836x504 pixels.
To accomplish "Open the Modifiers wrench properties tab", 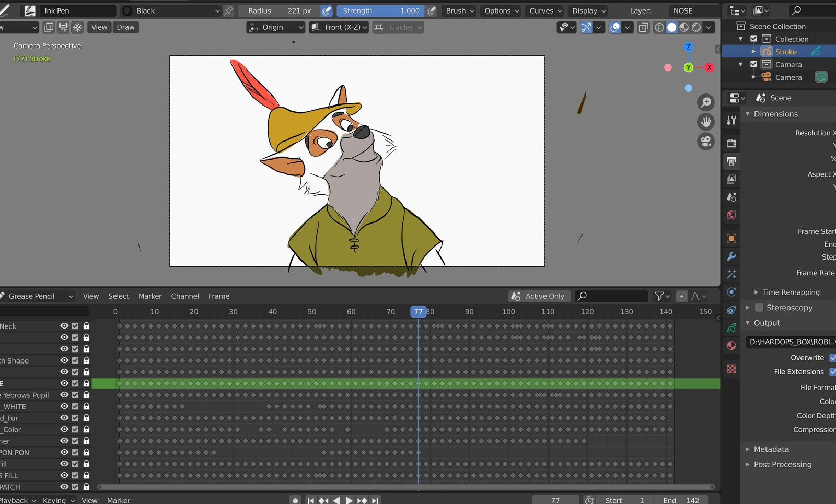I will pos(731,256).
